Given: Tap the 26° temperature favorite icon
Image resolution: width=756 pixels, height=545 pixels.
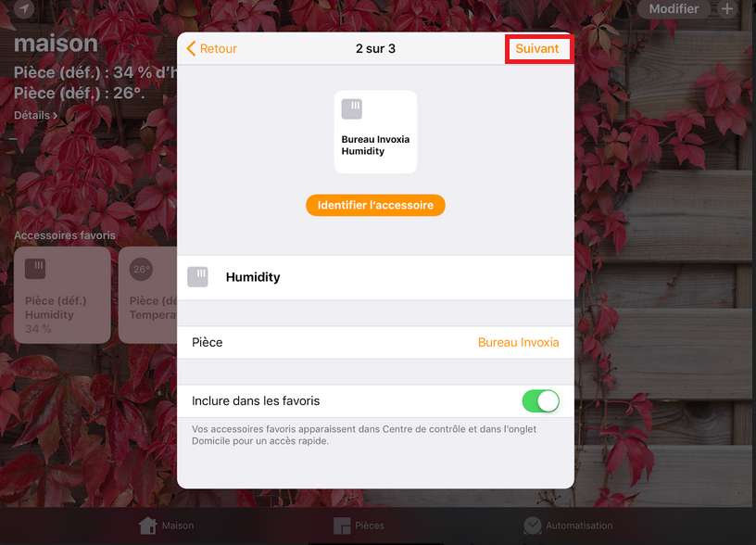Looking at the screenshot, I should pyautogui.click(x=141, y=269).
